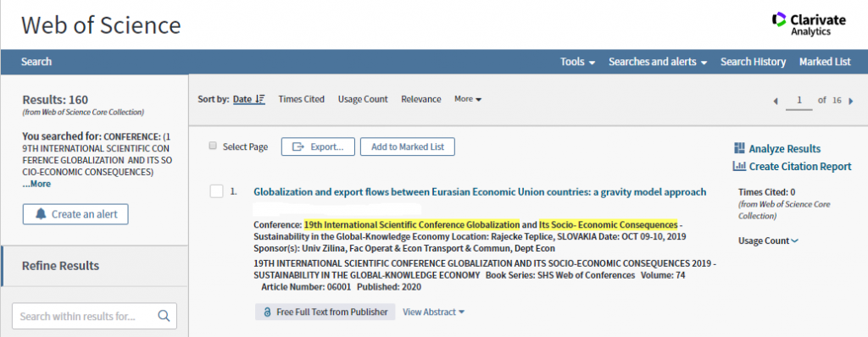Sort results by Times Cited
868x337 pixels.
point(301,99)
